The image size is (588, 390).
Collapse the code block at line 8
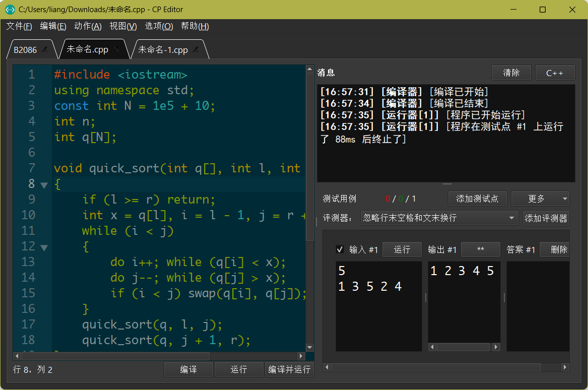44,184
